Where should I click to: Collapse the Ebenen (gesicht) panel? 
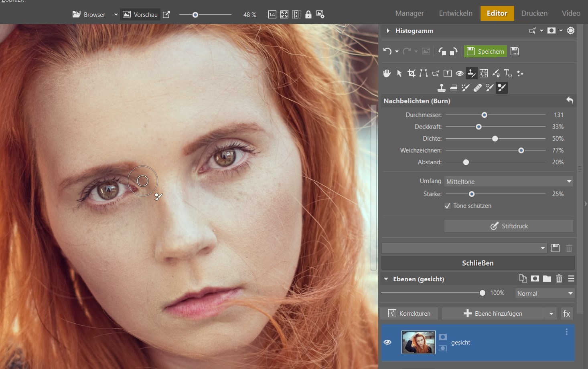[386, 279]
